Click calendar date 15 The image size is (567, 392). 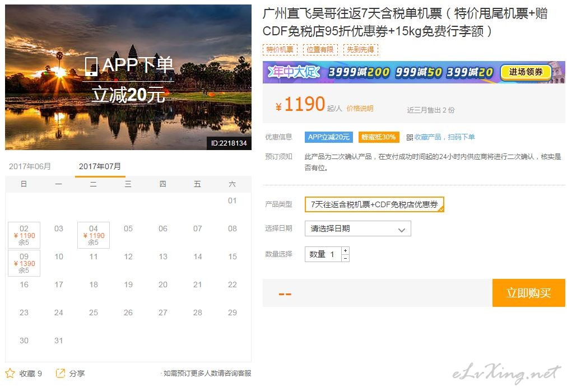point(233,256)
